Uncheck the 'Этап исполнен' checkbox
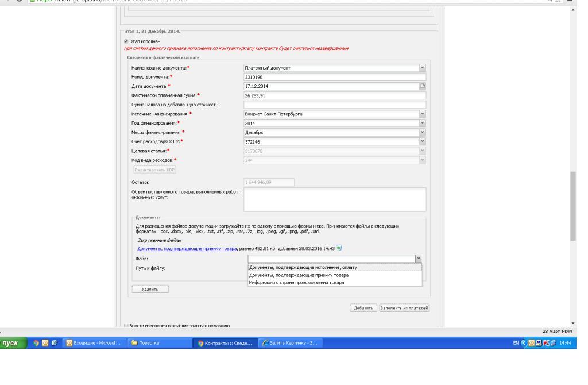 click(126, 41)
